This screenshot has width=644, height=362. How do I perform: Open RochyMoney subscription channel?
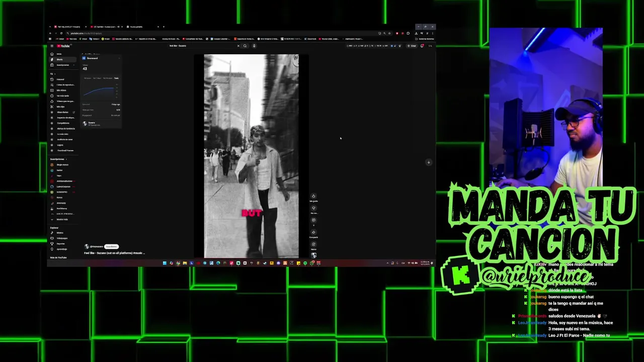[x=62, y=209]
